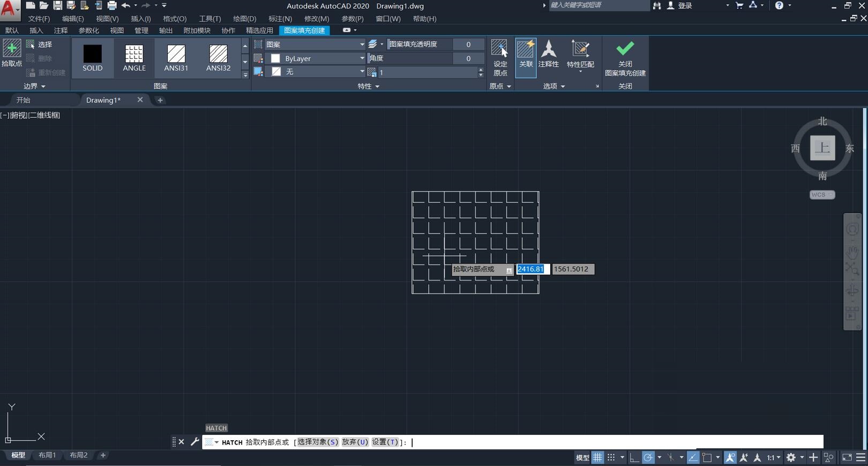Click the new drawing tab plus button
The width and height of the screenshot is (868, 466).
click(160, 100)
